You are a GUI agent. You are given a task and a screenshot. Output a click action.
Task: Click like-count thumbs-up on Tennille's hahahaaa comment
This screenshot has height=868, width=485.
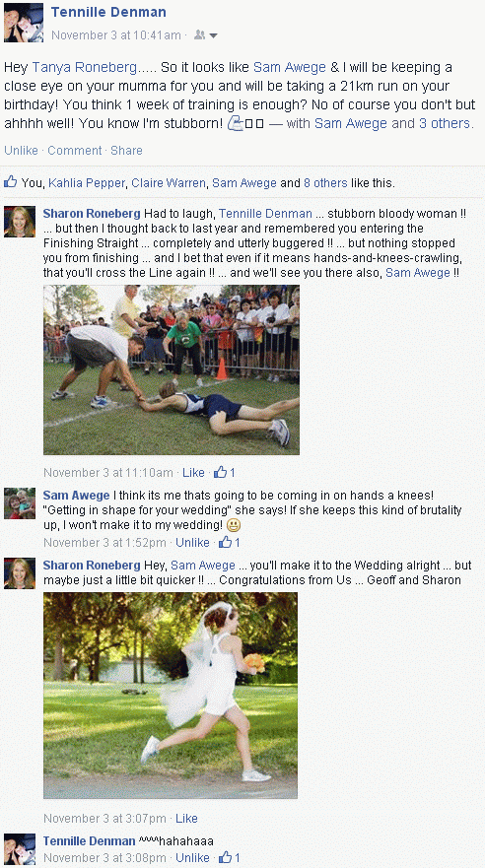coord(225,857)
